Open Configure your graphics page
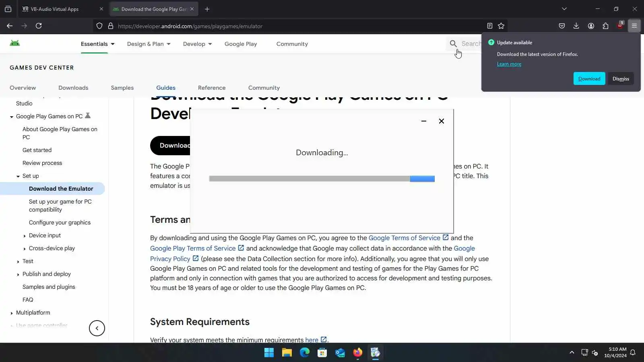Image resolution: width=644 pixels, height=362 pixels. pos(60,222)
